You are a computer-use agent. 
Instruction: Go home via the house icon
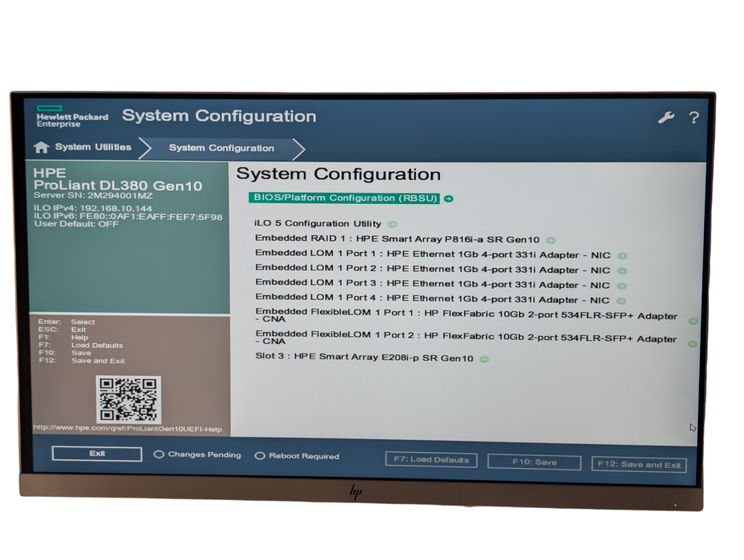click(42, 147)
